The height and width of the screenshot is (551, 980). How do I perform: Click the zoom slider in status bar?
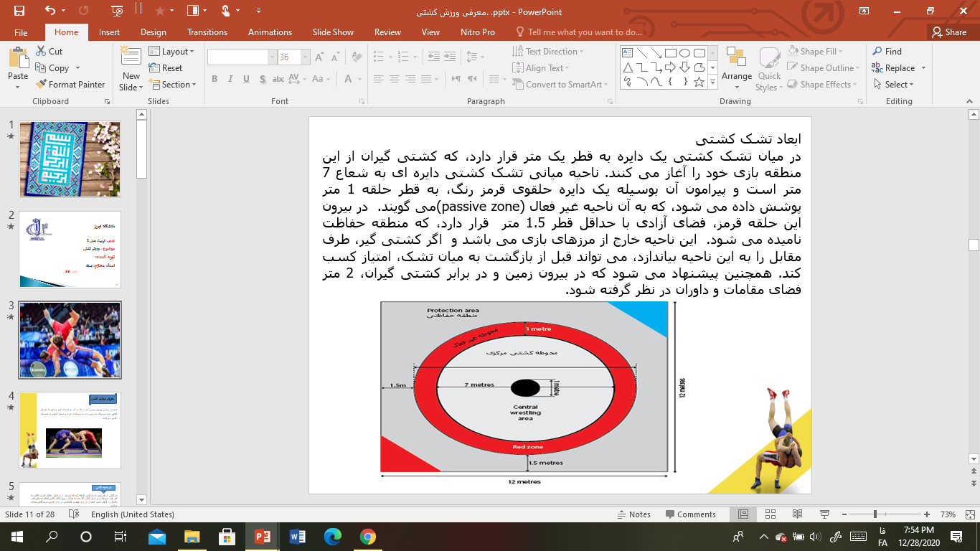point(875,514)
